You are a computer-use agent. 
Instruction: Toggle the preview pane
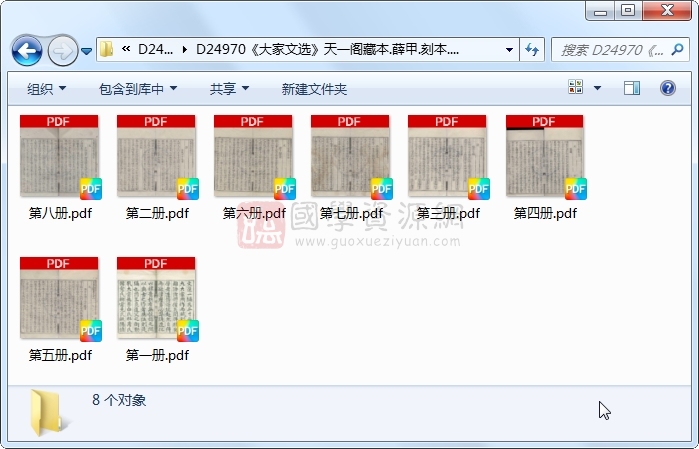coord(632,88)
